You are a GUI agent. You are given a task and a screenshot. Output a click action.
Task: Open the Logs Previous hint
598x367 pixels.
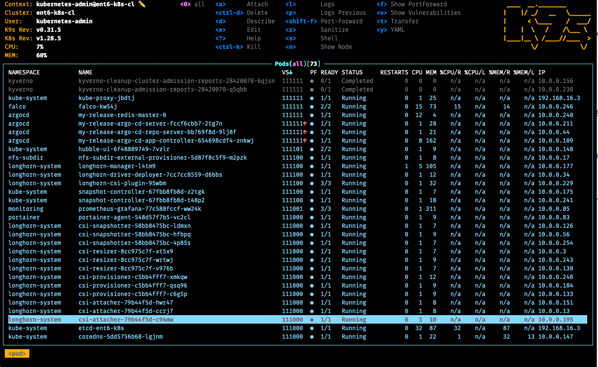(326, 13)
